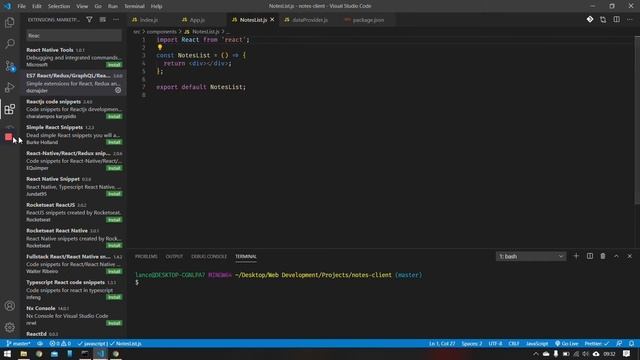Change encoding UTF-8 in status bar

tap(495, 343)
